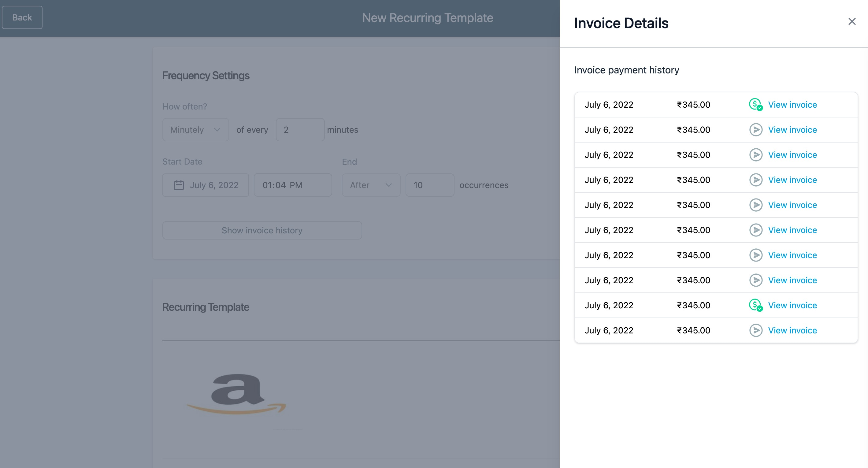Open the July 6, 2022 start date picker

tap(213, 185)
